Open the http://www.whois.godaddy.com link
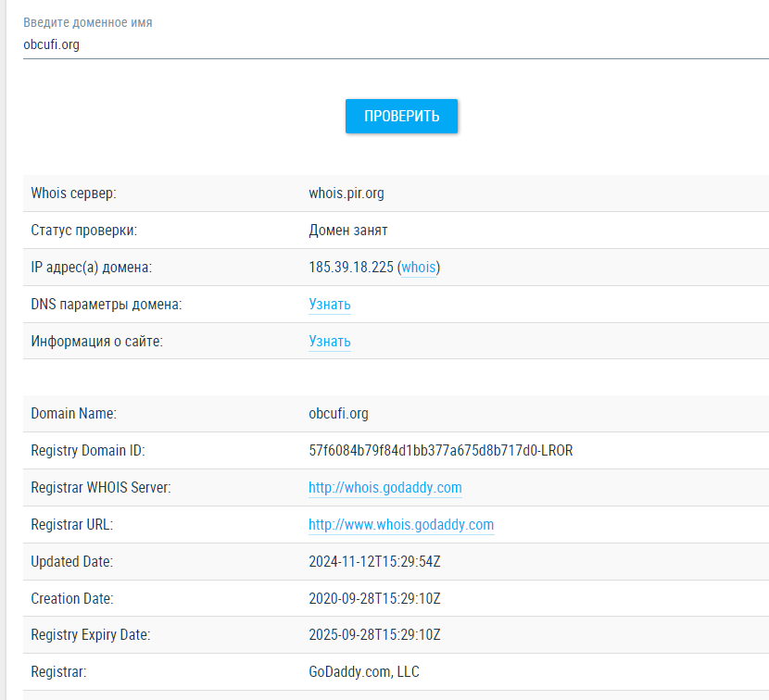769x700 pixels. [x=401, y=524]
